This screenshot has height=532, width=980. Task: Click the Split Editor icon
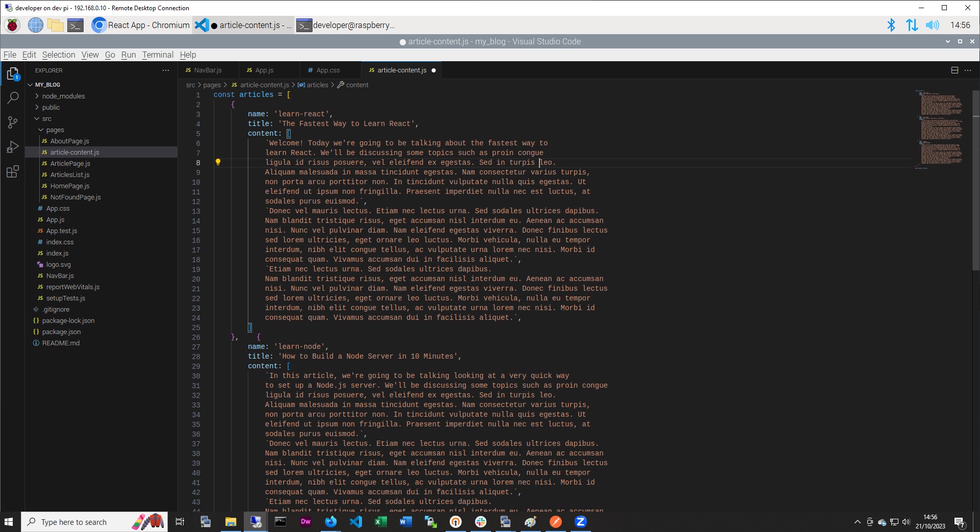coord(955,70)
